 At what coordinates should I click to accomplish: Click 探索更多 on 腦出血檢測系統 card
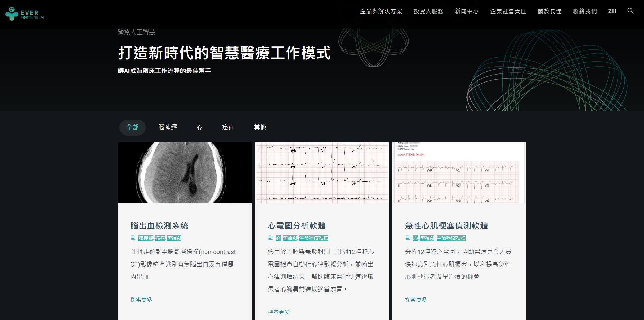coord(141,300)
